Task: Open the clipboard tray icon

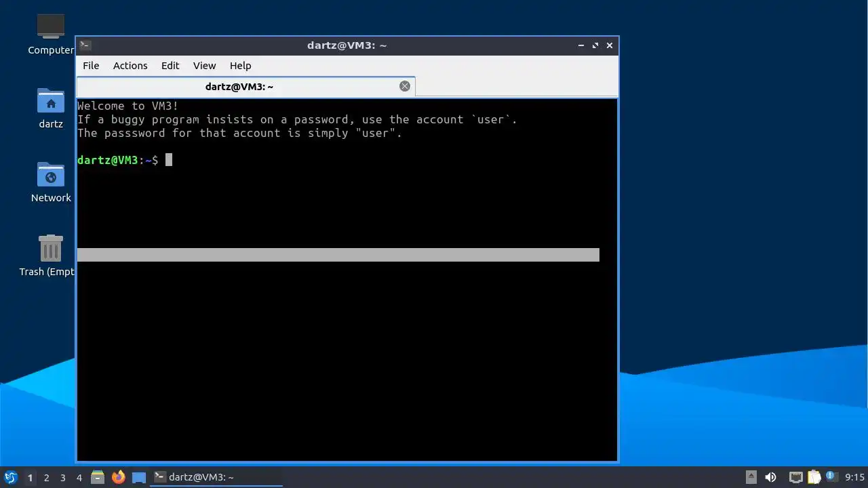Action: tap(814, 477)
